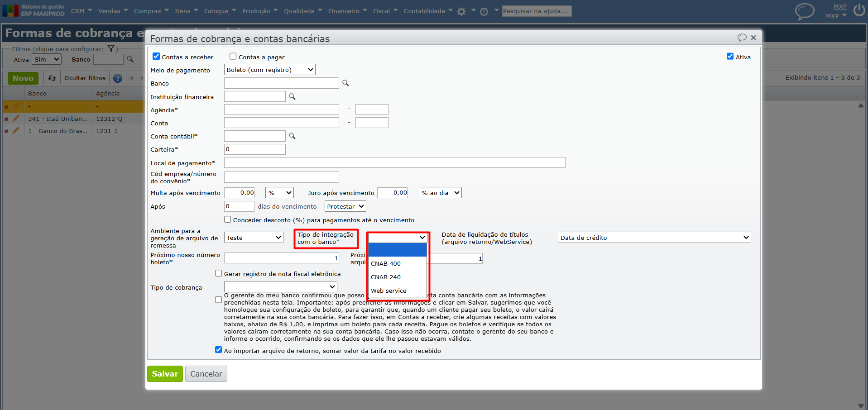Image resolution: width=868 pixels, height=410 pixels.
Task: Check Conceder desconto para pagamentos até vencimento
Action: (227, 219)
